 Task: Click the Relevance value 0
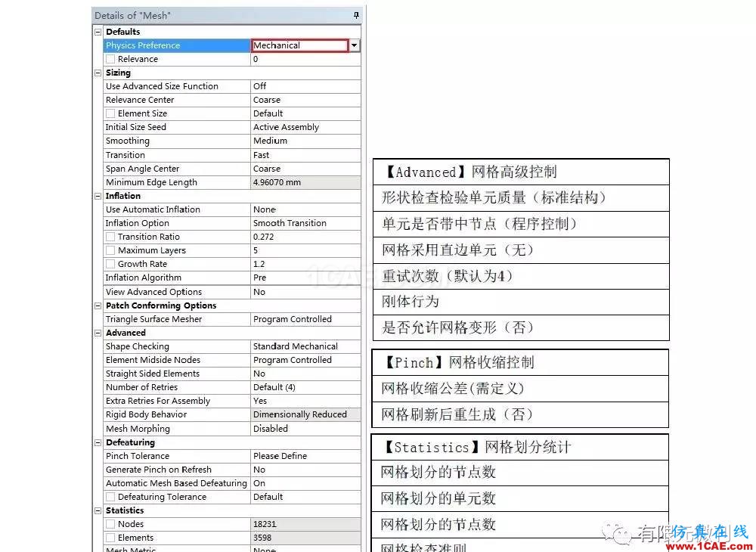[305, 59]
